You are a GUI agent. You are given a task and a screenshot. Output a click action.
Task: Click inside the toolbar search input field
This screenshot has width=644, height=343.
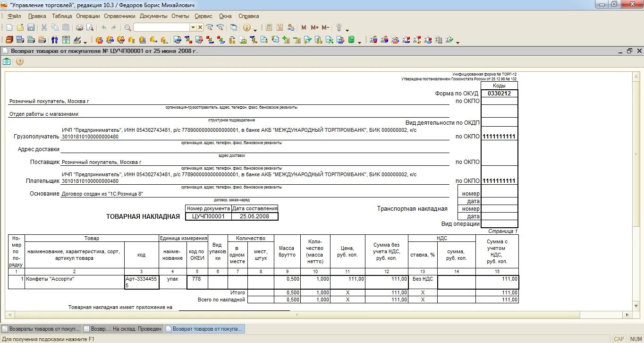[161, 28]
